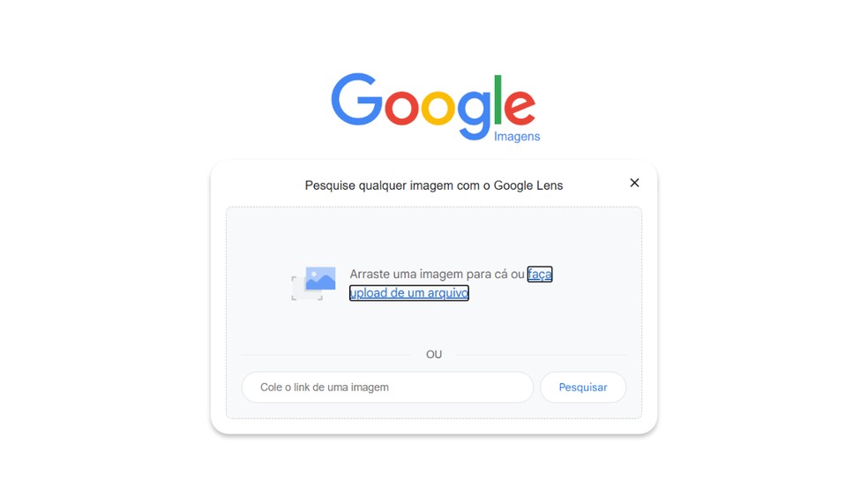Click the Google logo
Viewport: 868px width, 483px height.
click(435, 106)
